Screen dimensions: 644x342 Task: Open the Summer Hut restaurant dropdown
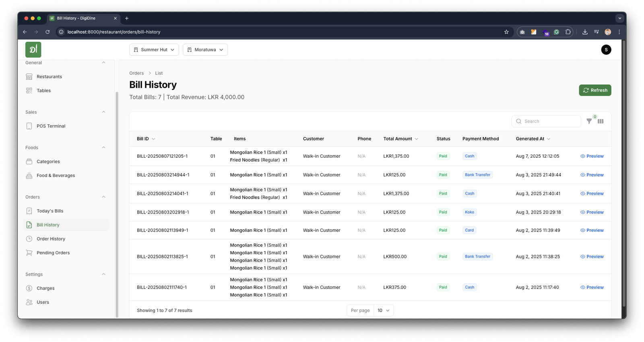[x=154, y=49]
